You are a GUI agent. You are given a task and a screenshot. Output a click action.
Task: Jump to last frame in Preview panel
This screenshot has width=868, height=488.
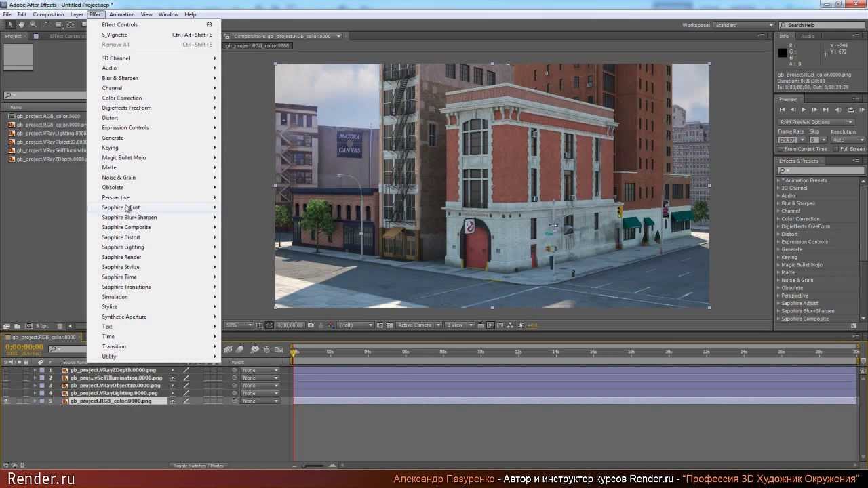point(825,110)
